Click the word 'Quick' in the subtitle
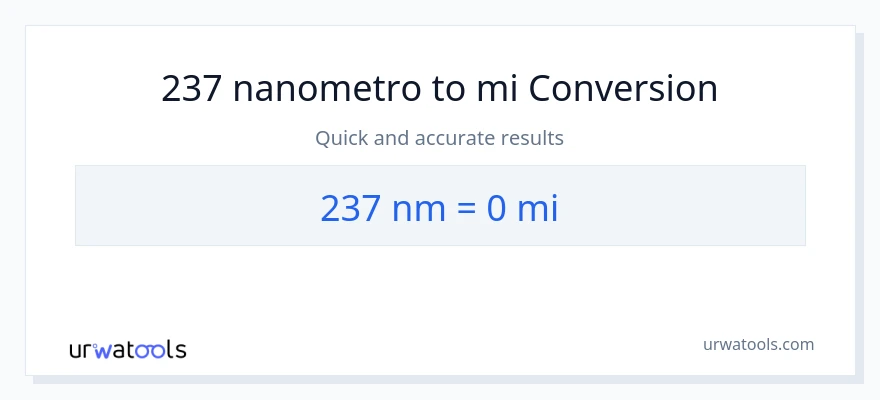Viewport: 880px width, 400px height. click(341, 138)
